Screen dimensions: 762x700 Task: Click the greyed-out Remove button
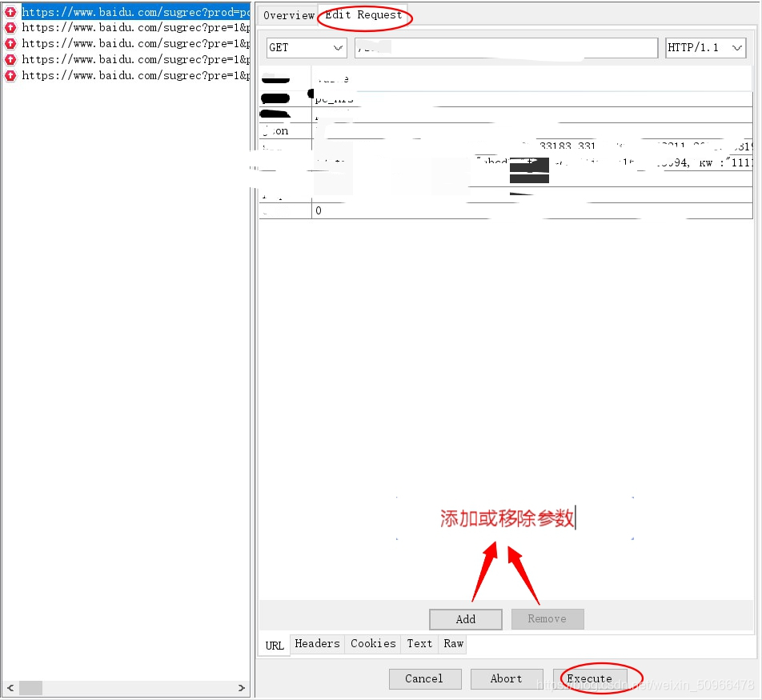click(x=547, y=619)
